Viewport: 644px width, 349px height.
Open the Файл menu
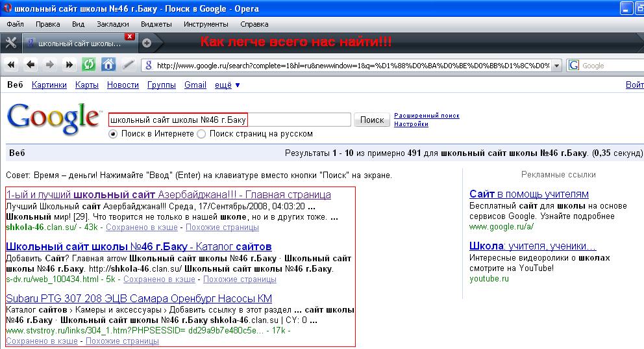[15, 24]
